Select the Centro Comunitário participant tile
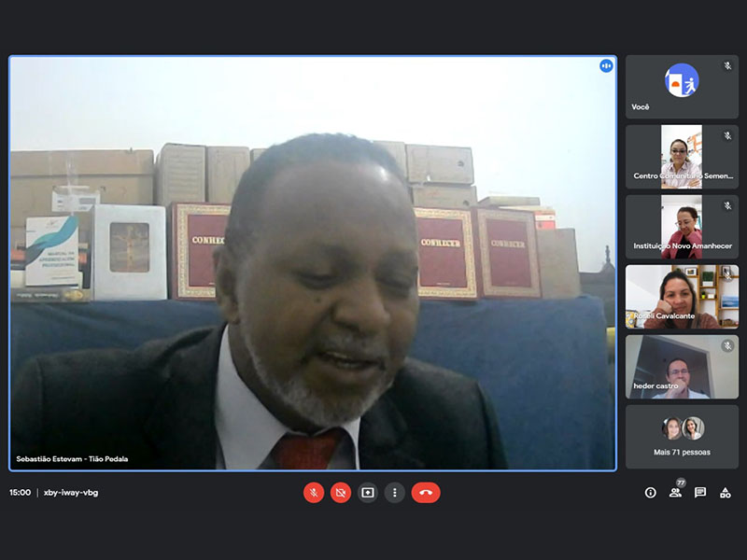The width and height of the screenshot is (747, 560). pyautogui.click(x=682, y=156)
